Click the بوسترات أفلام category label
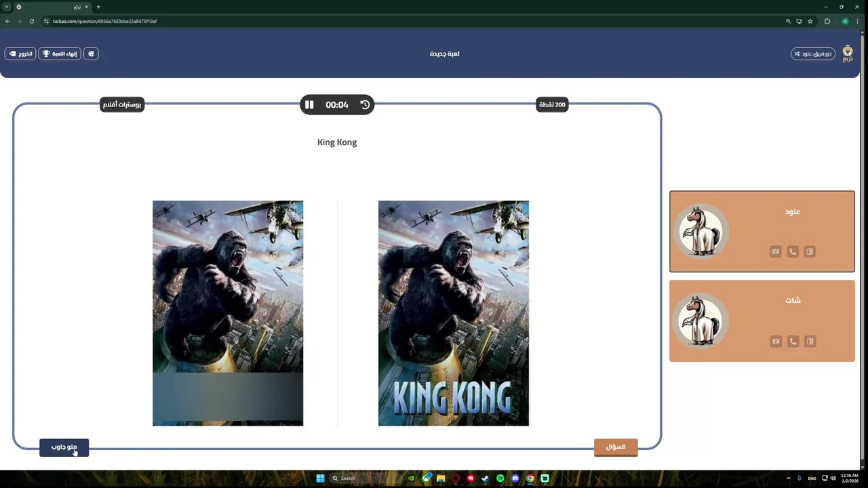 [122, 104]
